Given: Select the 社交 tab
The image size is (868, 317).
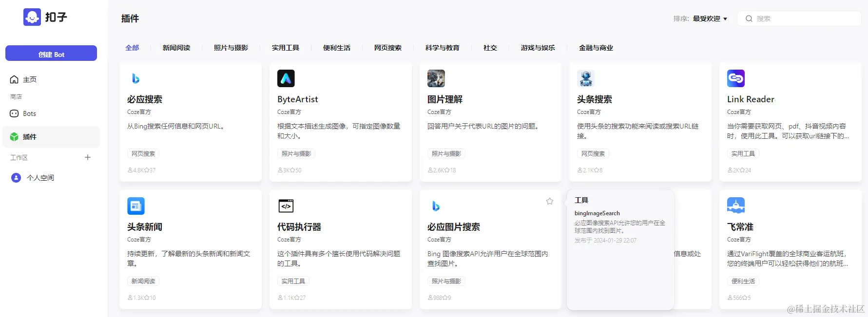Looking at the screenshot, I should (490, 48).
